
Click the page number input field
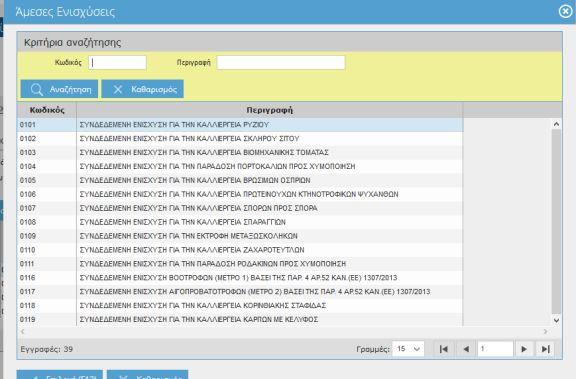point(495,349)
